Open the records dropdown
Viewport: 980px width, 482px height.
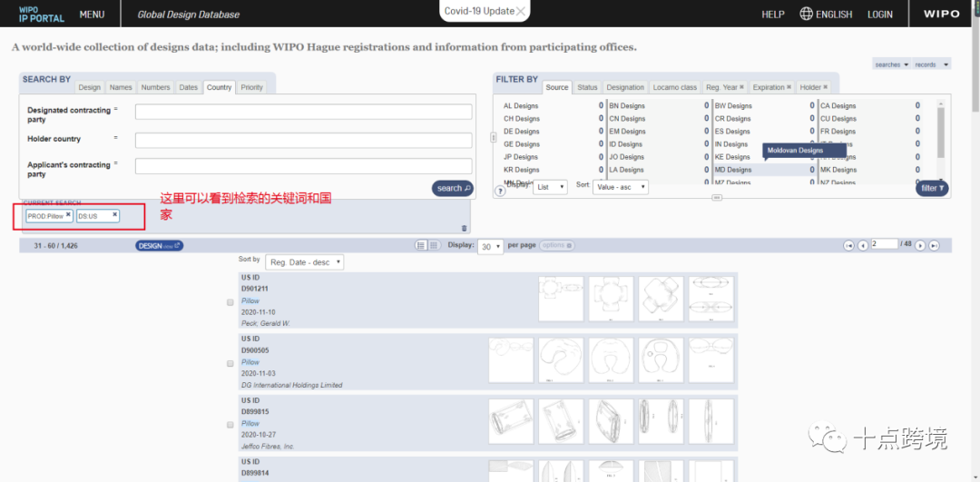pos(932,64)
